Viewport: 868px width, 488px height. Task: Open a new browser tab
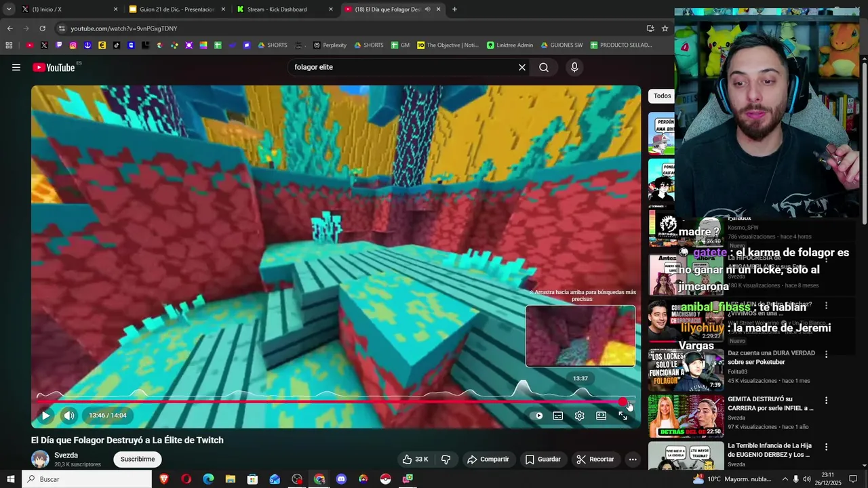tap(454, 9)
